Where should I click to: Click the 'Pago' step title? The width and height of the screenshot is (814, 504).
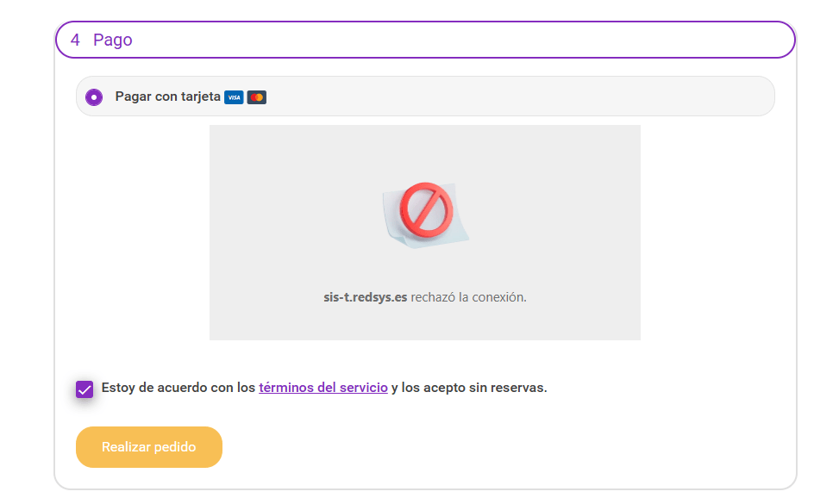tap(113, 40)
